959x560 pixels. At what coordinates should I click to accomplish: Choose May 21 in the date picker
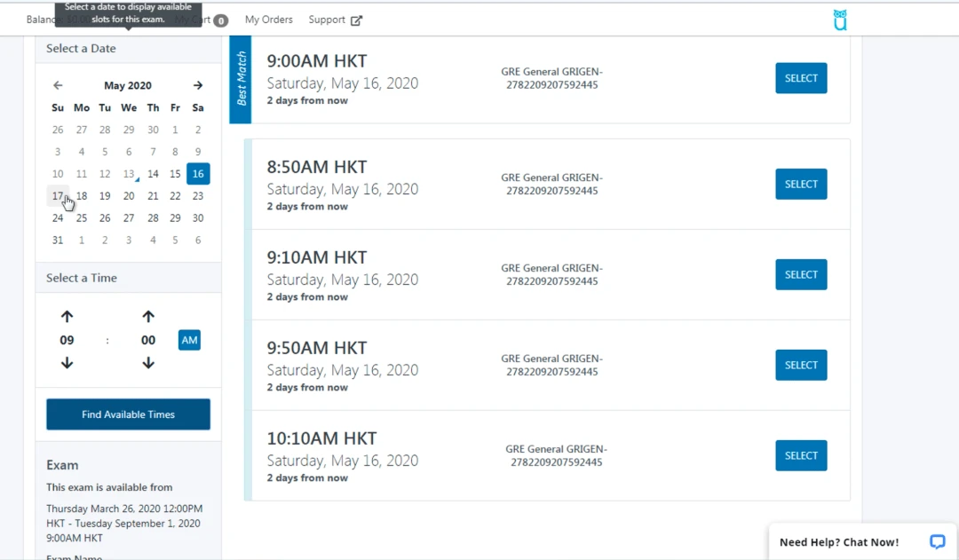coord(153,196)
